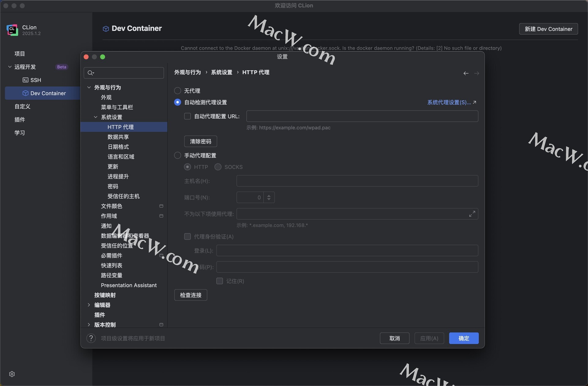Screen dimensions: 588x386
Task: Select HTTP 代理 in settings tree
Action: (124, 127)
